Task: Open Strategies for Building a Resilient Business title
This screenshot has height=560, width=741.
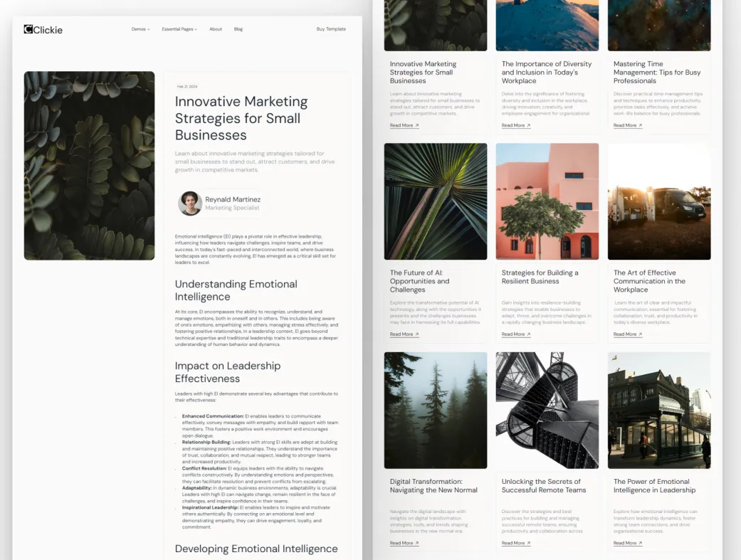Action: coord(540,277)
